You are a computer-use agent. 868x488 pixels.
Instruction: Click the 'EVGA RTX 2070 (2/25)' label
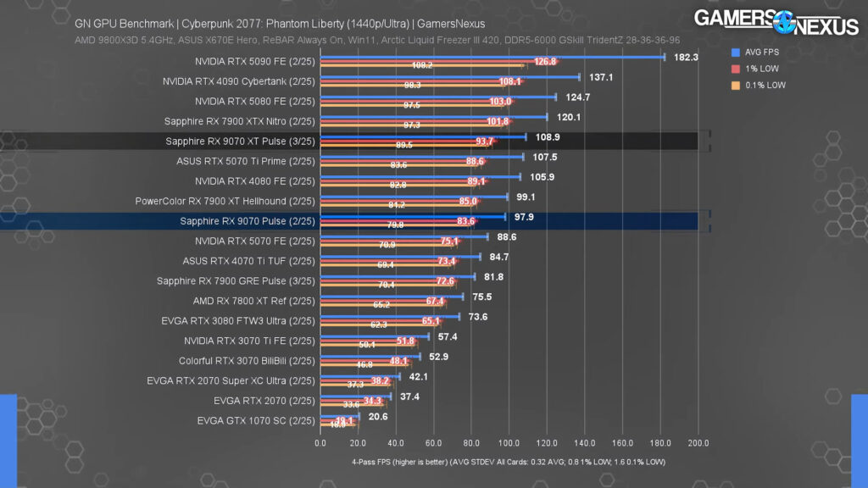[x=264, y=400]
